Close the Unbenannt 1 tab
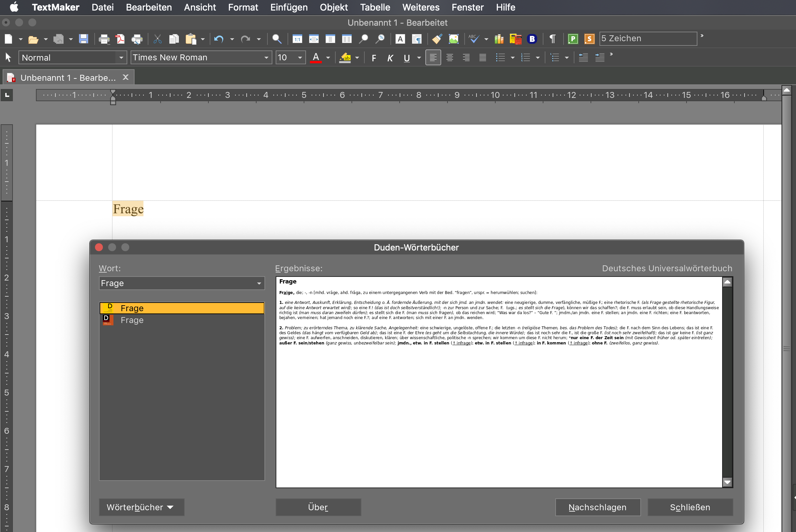The height and width of the screenshot is (532, 796). point(126,77)
